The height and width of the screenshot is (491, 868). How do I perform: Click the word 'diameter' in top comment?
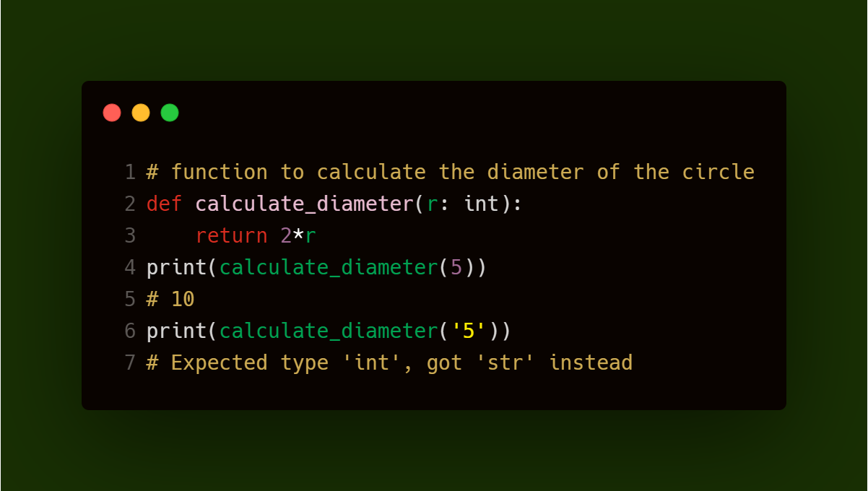coord(535,173)
